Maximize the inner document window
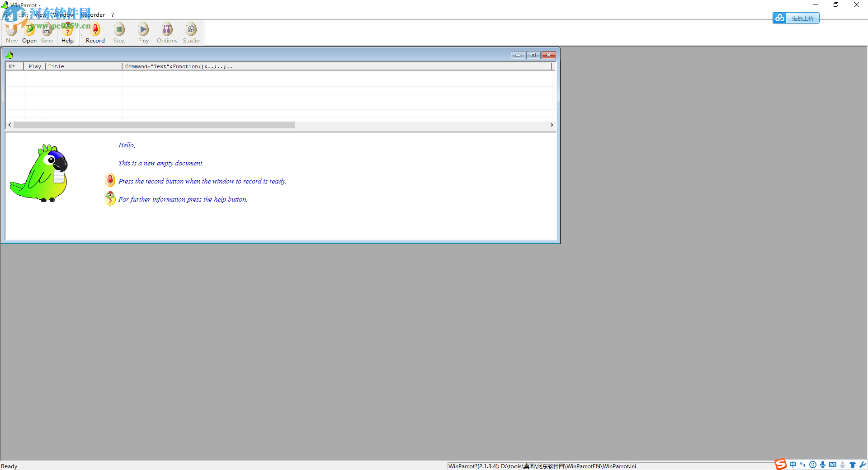 coord(533,55)
